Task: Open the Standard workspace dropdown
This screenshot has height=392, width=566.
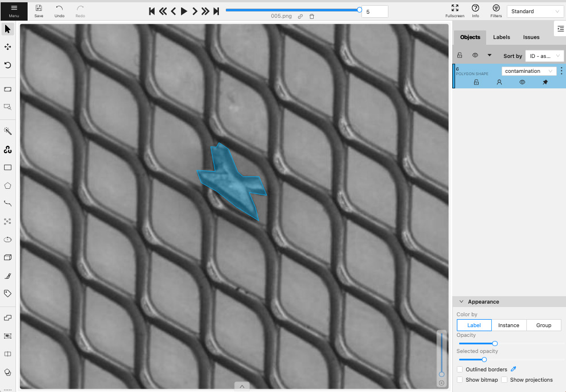Action: 535,11
